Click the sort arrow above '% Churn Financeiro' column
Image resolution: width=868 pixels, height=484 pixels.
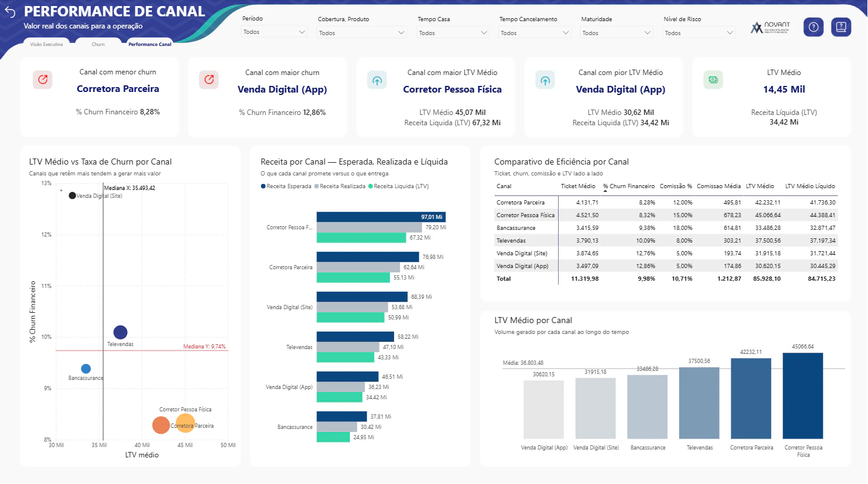(606, 191)
